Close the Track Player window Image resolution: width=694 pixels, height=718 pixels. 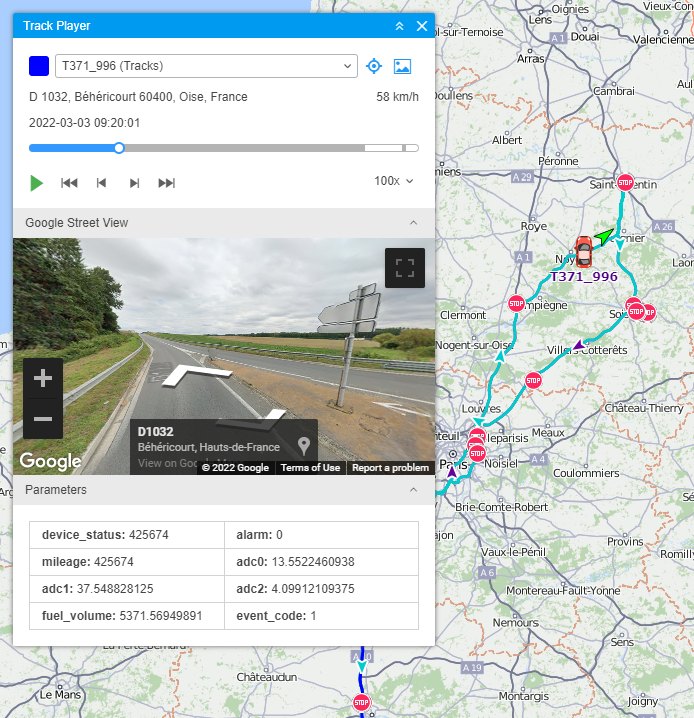[422, 26]
